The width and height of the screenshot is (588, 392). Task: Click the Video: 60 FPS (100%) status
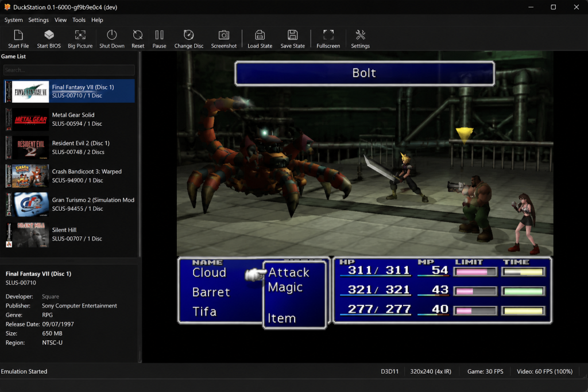click(x=544, y=371)
